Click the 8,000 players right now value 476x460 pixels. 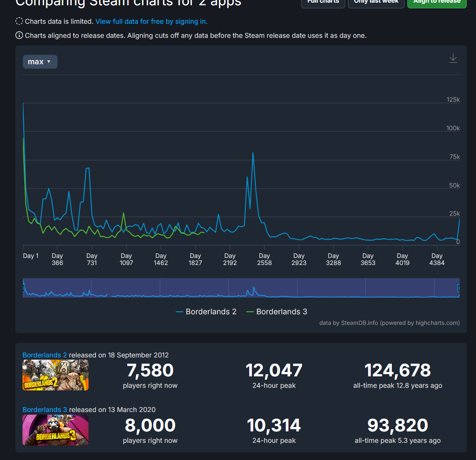pyautogui.click(x=150, y=425)
